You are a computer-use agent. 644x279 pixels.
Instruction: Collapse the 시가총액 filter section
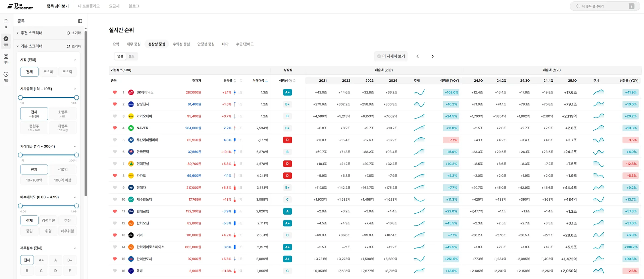(75, 89)
